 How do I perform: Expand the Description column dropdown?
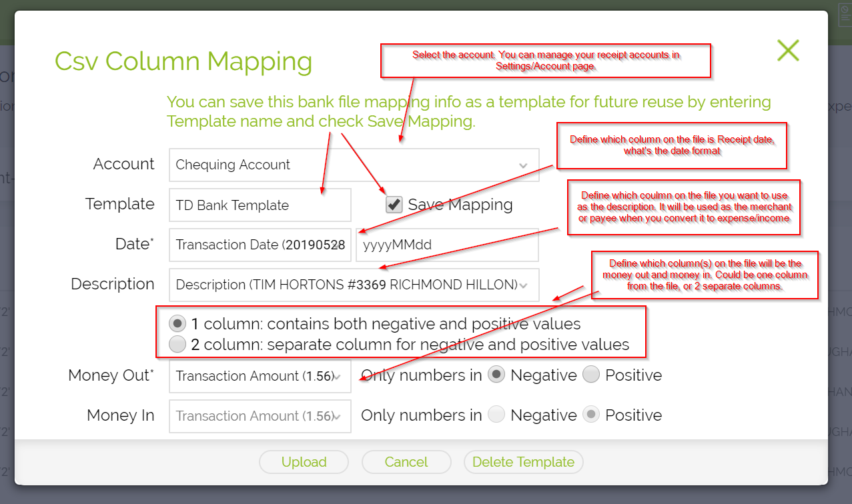pos(354,285)
